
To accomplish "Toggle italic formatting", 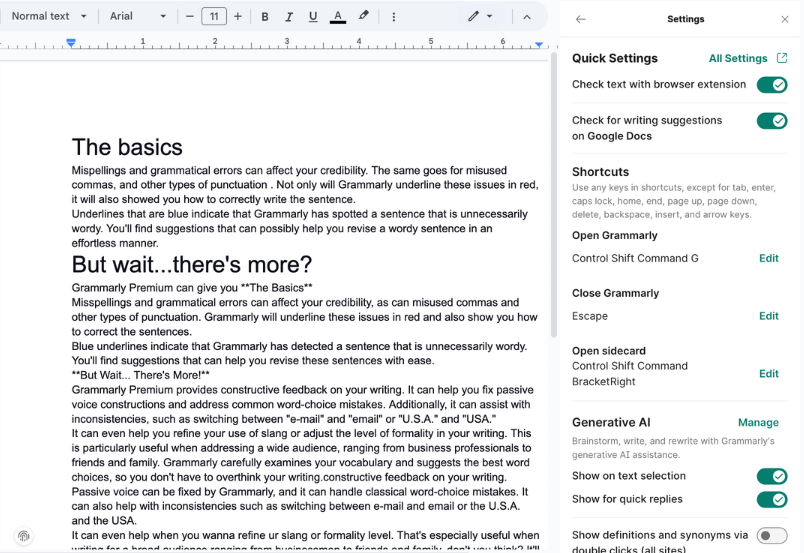I will click(289, 17).
